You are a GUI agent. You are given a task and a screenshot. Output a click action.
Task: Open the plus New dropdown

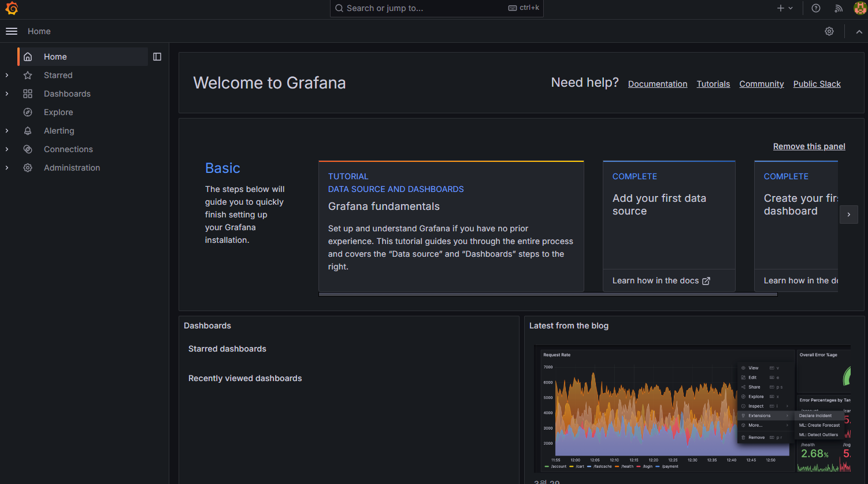click(x=785, y=8)
